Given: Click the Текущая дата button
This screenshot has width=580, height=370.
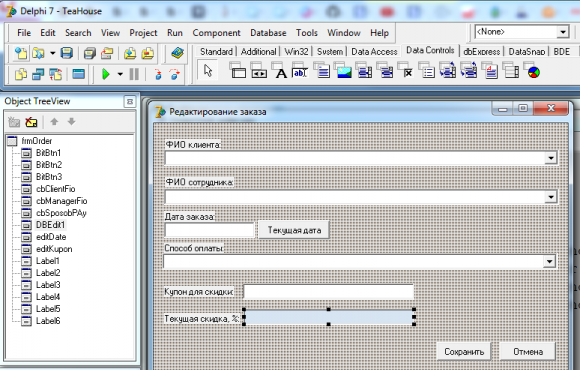Looking at the screenshot, I should pos(294,230).
